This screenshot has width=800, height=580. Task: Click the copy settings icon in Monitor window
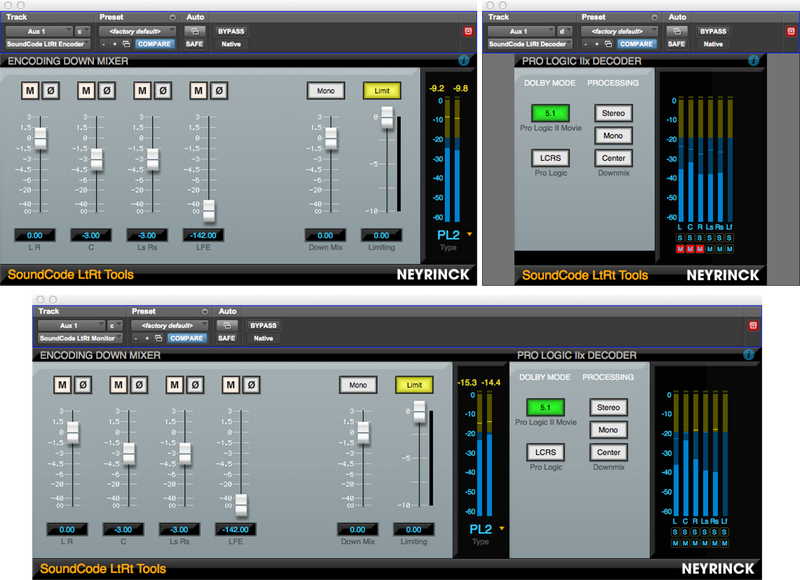pos(159,338)
